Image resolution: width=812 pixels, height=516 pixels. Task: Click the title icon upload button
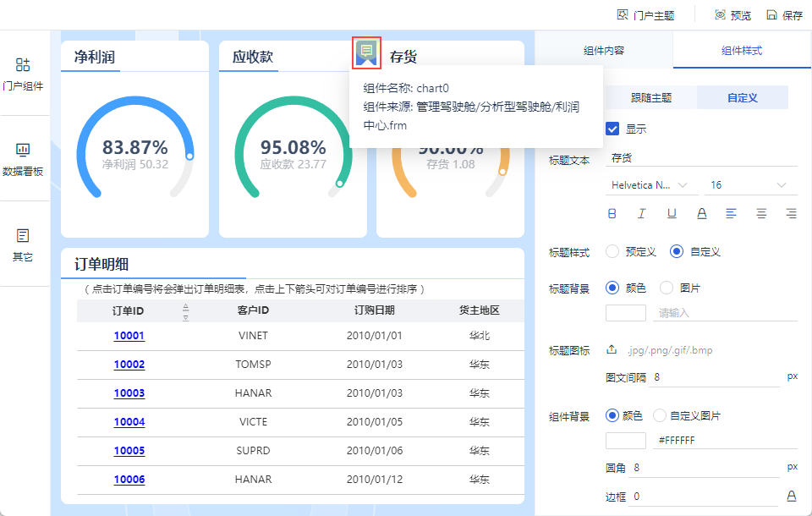pos(612,349)
